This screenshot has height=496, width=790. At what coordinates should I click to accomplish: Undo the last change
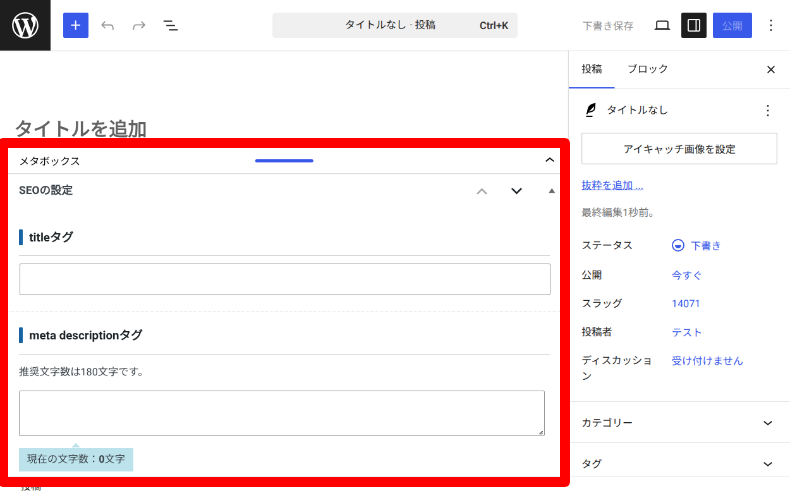pos(107,25)
